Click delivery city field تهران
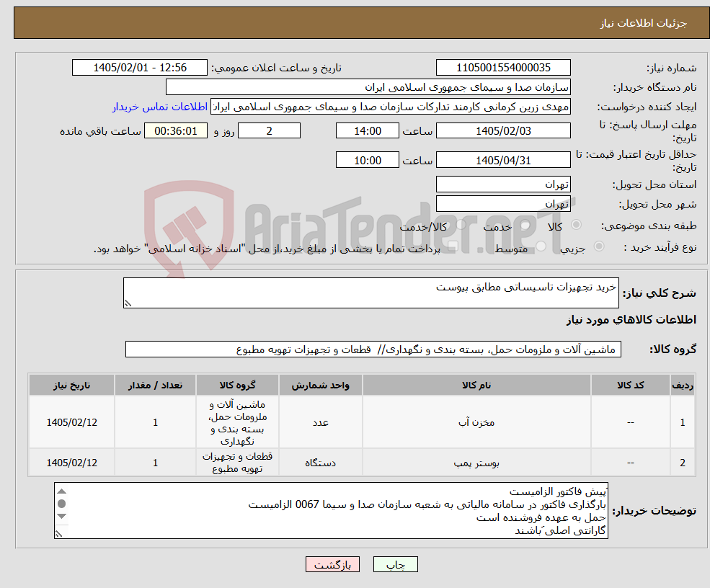The image size is (710, 588). (x=503, y=204)
